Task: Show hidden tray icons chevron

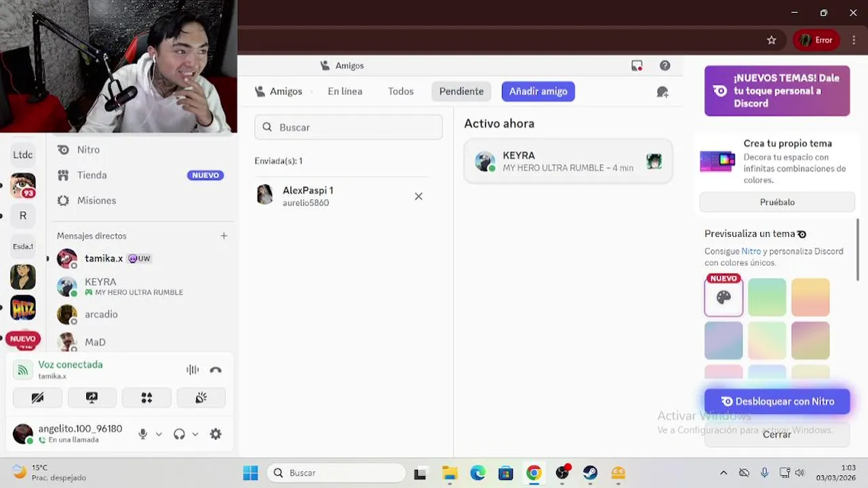Action: [x=724, y=472]
